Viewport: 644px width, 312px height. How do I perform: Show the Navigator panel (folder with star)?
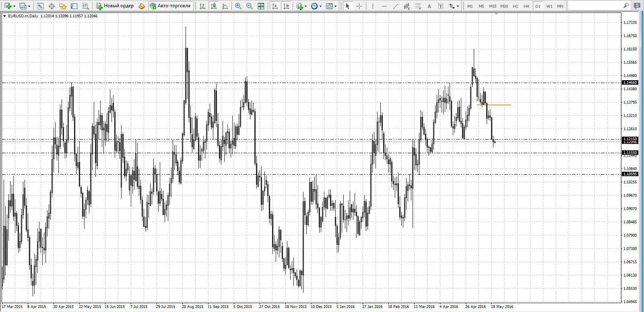coord(63,6)
